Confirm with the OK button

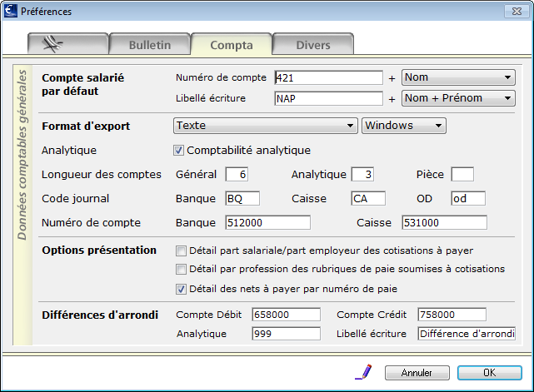tap(489, 373)
